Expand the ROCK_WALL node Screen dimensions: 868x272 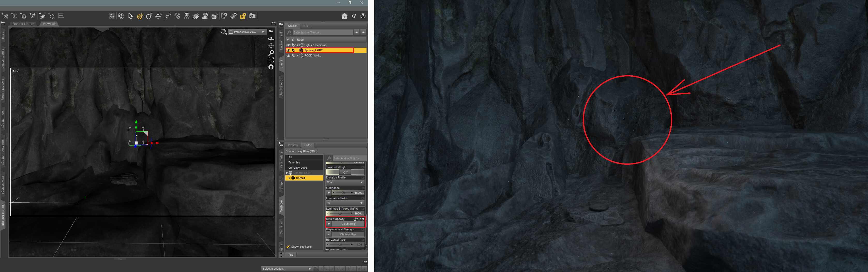pos(297,56)
